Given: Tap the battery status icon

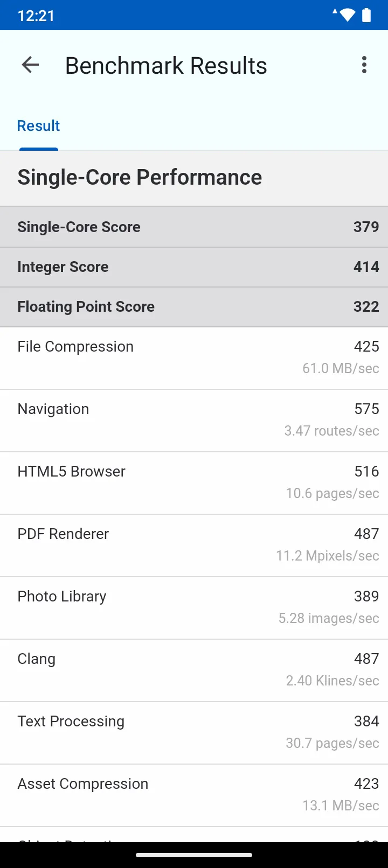Looking at the screenshot, I should coord(366,15).
